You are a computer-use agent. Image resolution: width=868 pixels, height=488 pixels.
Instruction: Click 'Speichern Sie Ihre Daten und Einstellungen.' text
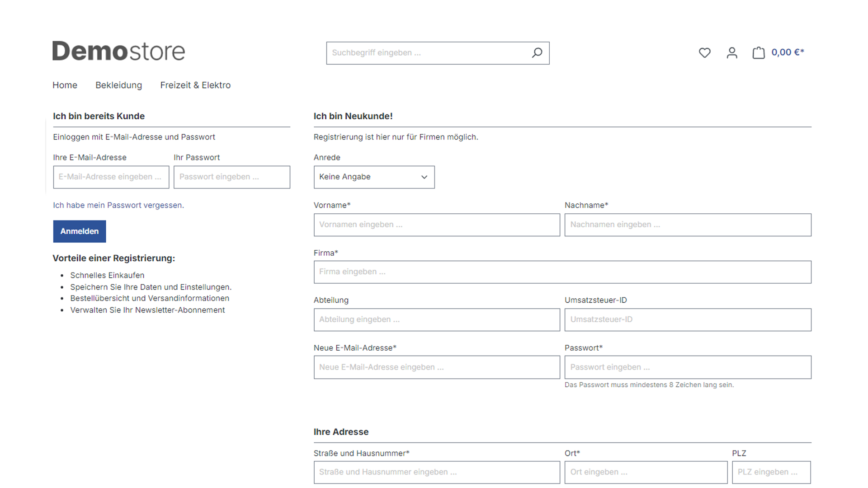[x=151, y=287]
